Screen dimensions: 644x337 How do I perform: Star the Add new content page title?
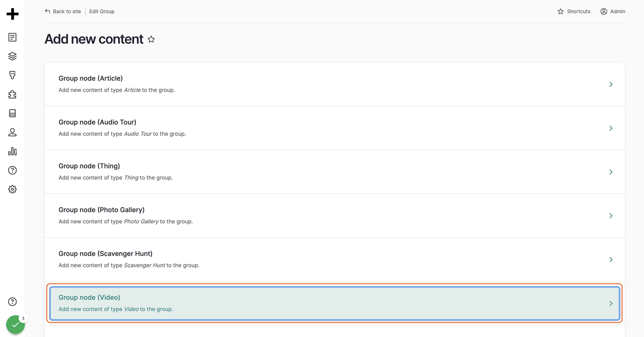(151, 39)
